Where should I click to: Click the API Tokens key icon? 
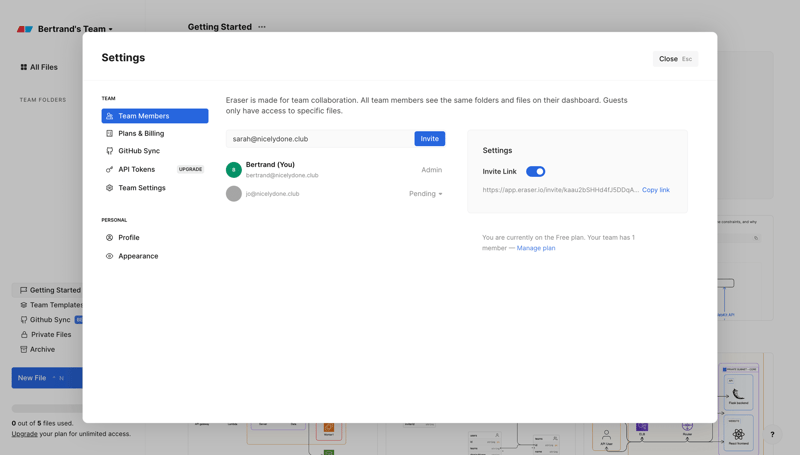[109, 169]
